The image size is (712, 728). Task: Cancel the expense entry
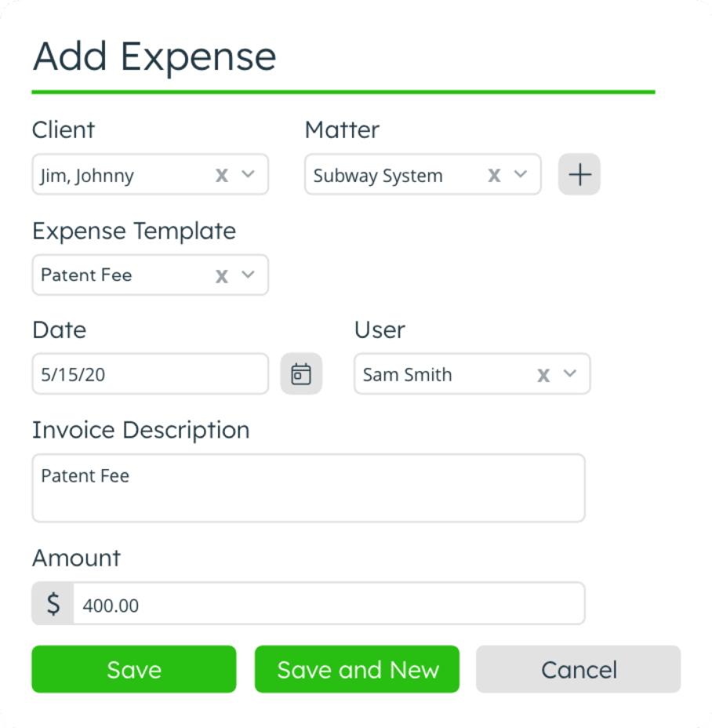[579, 669]
